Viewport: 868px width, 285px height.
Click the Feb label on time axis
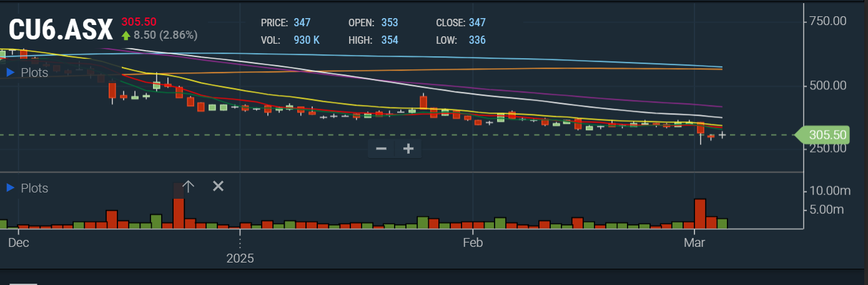coord(473,242)
